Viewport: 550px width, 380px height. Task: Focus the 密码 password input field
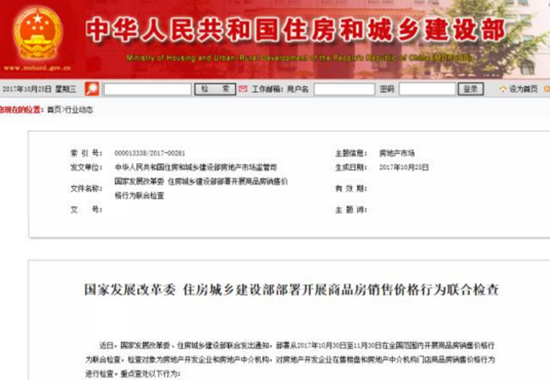(x=427, y=89)
